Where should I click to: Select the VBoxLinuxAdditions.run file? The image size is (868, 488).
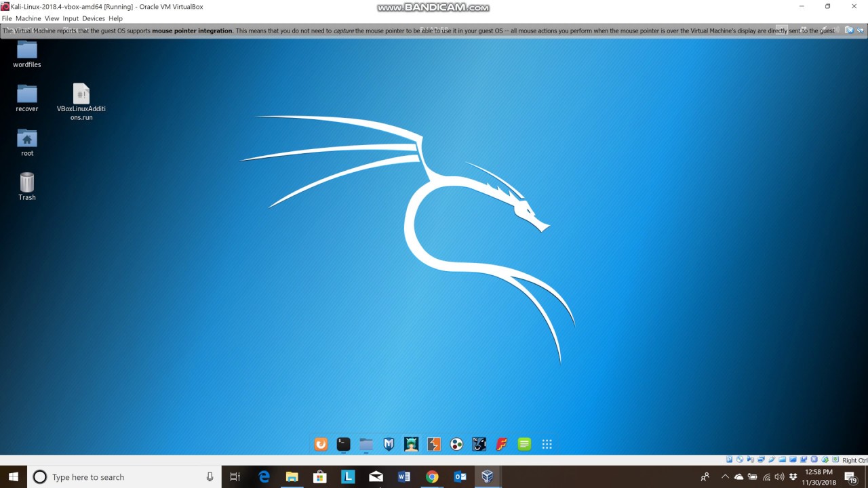(x=81, y=102)
